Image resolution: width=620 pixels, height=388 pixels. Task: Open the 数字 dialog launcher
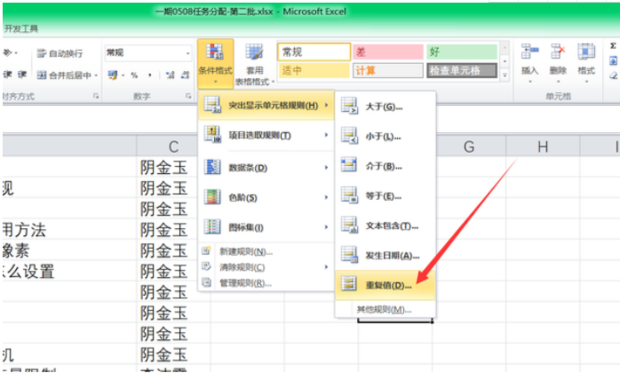click(188, 96)
